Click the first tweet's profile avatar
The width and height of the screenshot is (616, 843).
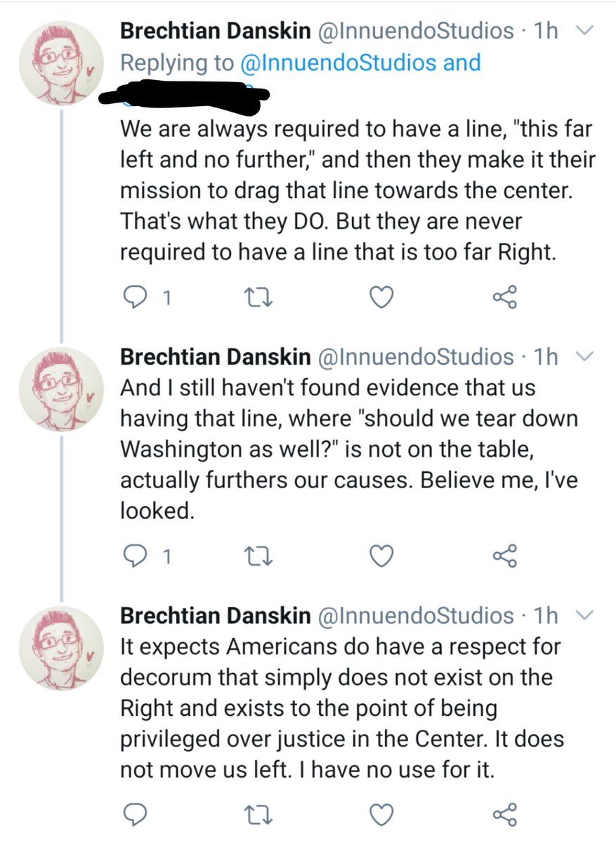pos(60,62)
